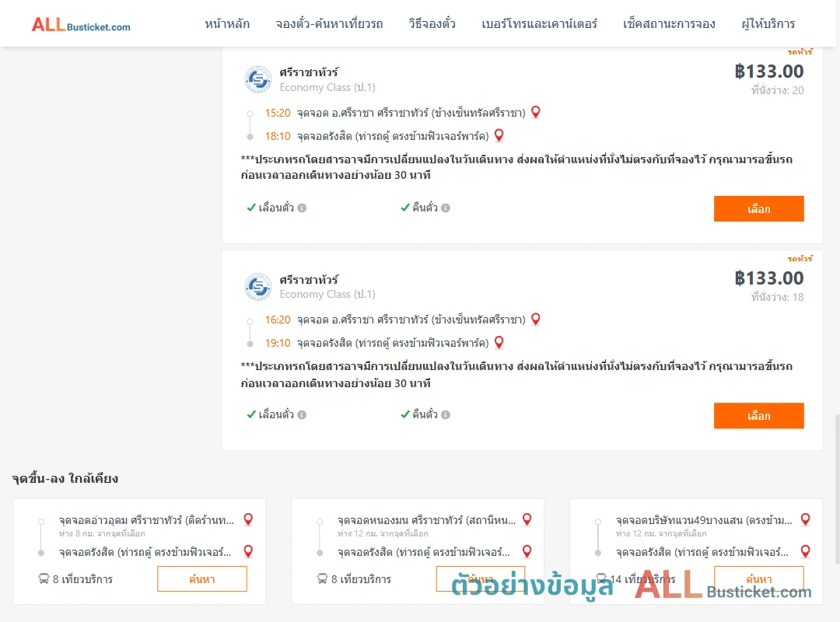Open map pin for 19:10 arrival stop
Image resolution: width=840 pixels, height=622 pixels.
coord(499,342)
